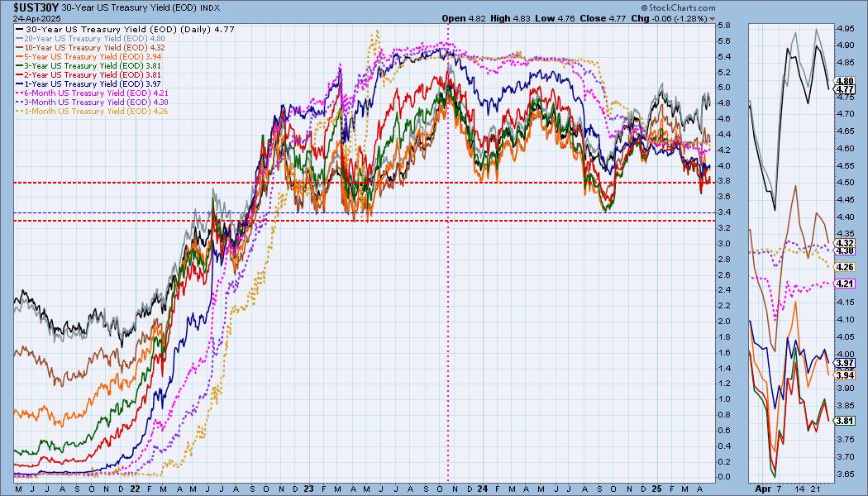The image size is (868, 496).
Task: Click the 21 date label on inset axis
Action: [817, 489]
